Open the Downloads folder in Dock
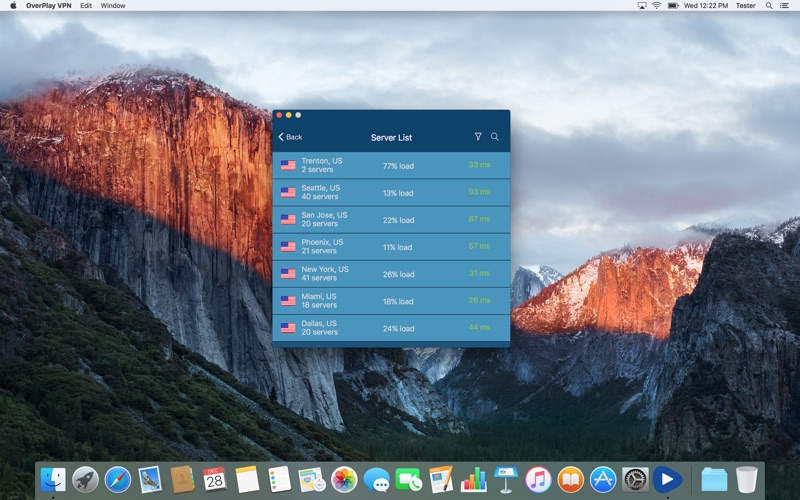 tap(714, 480)
